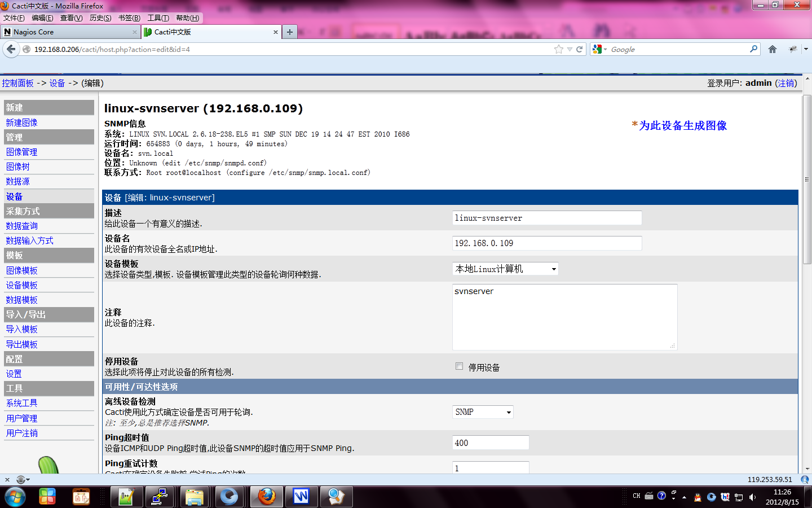Open the 工具(T) menu
Screen dimensions: 812x508
[158, 18]
